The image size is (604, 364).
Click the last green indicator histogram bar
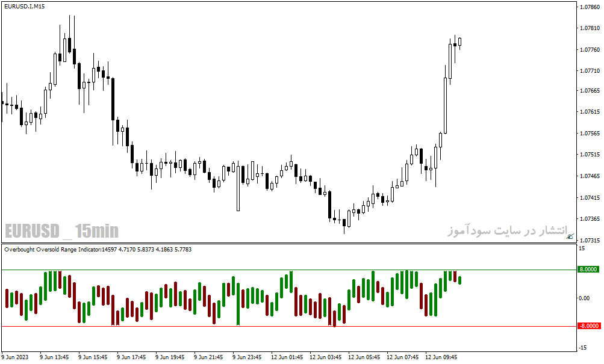coord(459,280)
